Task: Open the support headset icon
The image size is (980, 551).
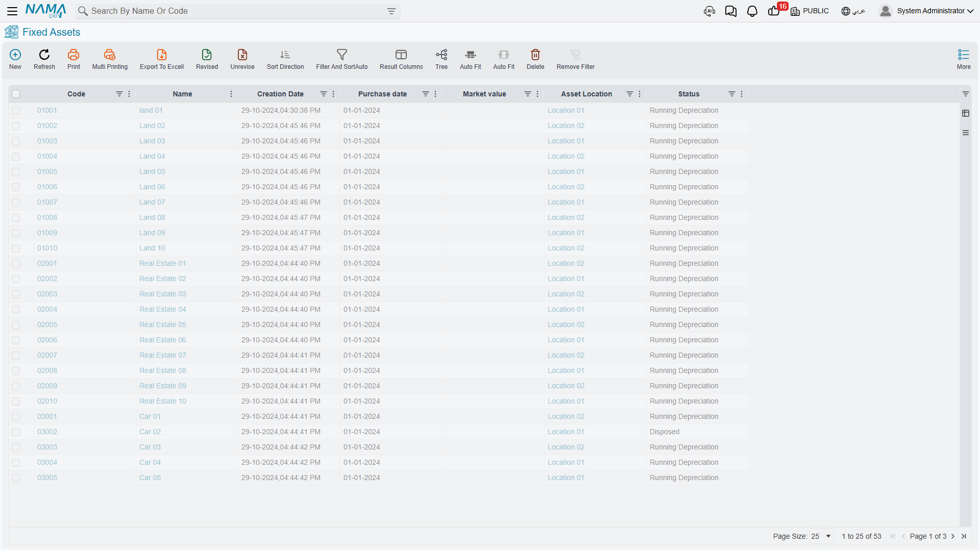Action: 709,11
